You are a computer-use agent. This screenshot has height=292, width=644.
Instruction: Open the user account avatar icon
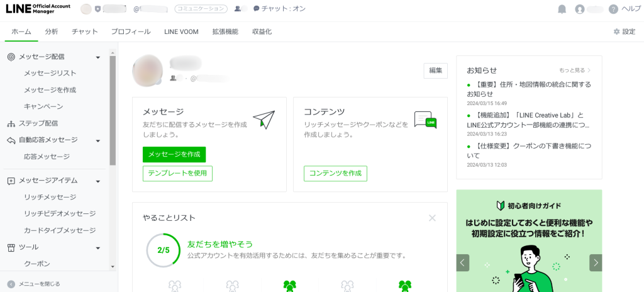(579, 9)
